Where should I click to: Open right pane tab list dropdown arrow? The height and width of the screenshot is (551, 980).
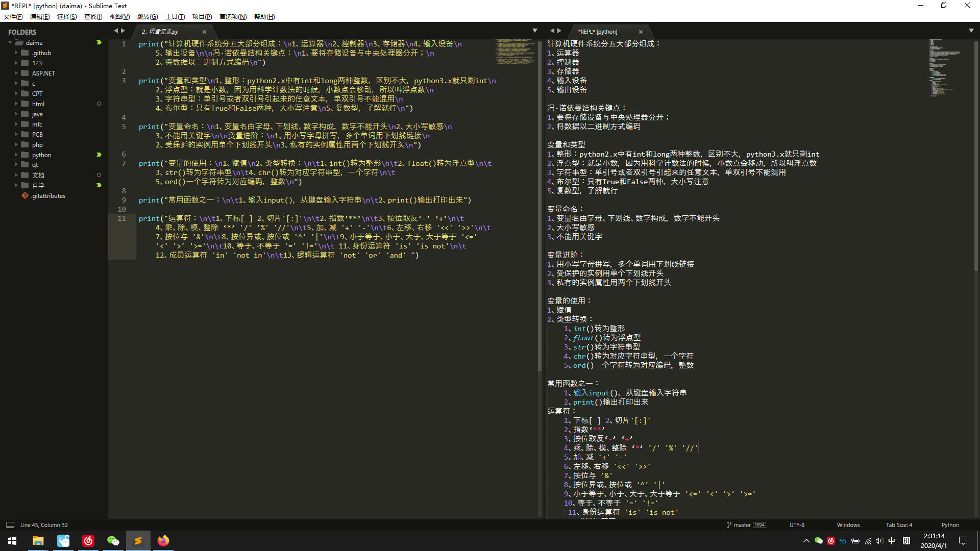click(x=971, y=31)
